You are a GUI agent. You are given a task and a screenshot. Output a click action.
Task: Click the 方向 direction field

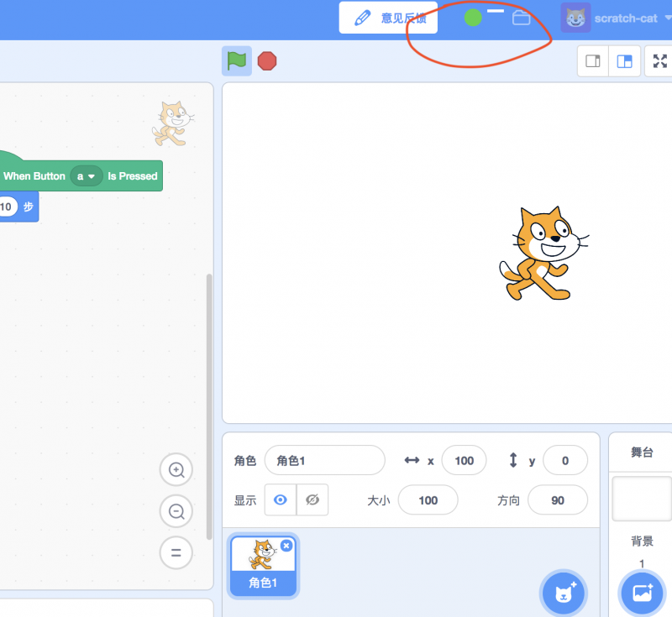pos(558,500)
